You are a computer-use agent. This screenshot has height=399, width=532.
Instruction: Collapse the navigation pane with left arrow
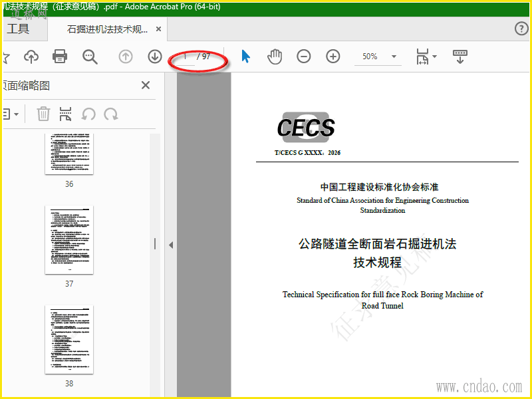pos(171,245)
